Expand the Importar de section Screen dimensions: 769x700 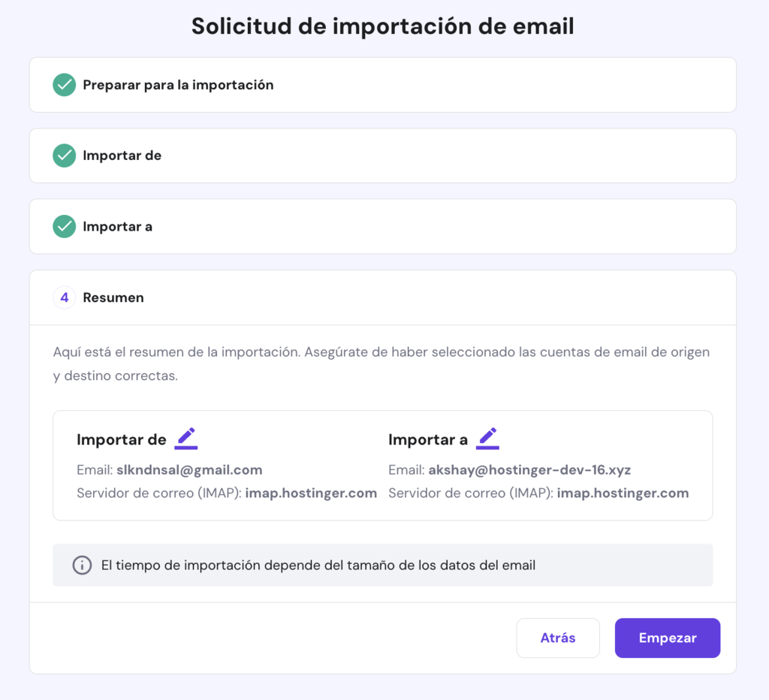point(383,155)
